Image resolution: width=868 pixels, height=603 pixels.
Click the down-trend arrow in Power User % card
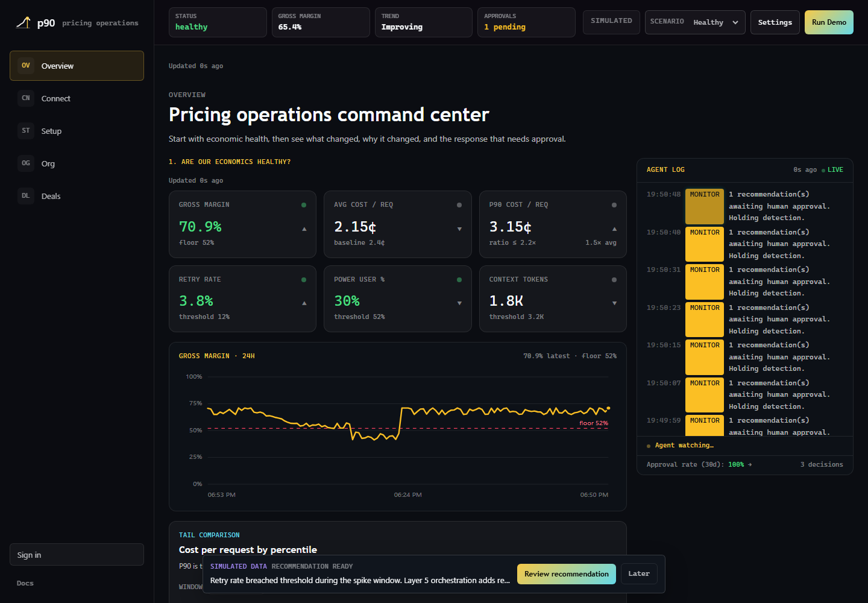pos(459,303)
